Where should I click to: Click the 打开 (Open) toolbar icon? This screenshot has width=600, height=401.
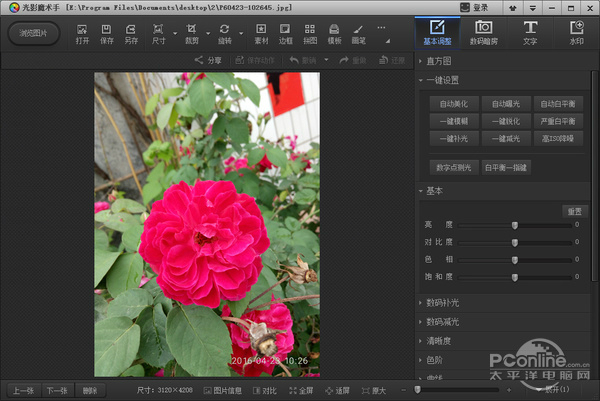pos(82,32)
